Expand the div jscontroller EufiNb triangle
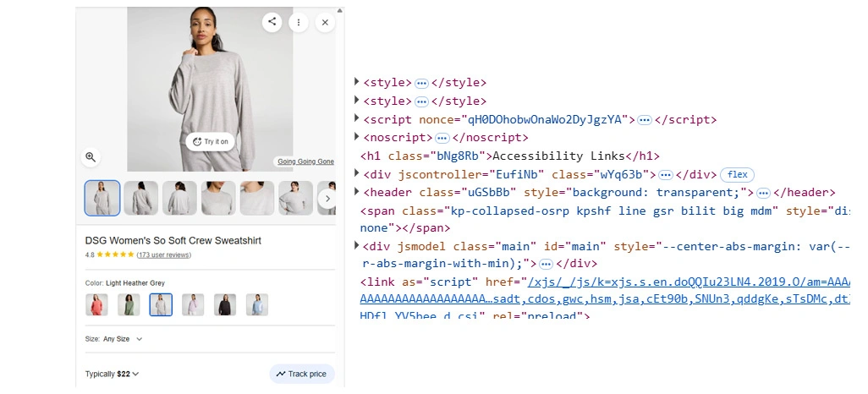The height and width of the screenshot is (394, 868). (x=357, y=174)
